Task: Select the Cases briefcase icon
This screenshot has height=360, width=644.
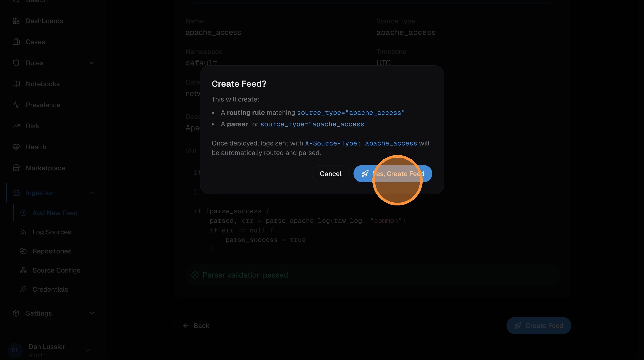Action: [16, 42]
